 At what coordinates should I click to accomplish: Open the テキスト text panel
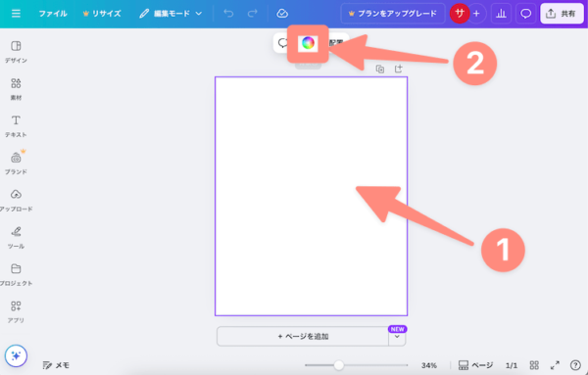pos(16,126)
